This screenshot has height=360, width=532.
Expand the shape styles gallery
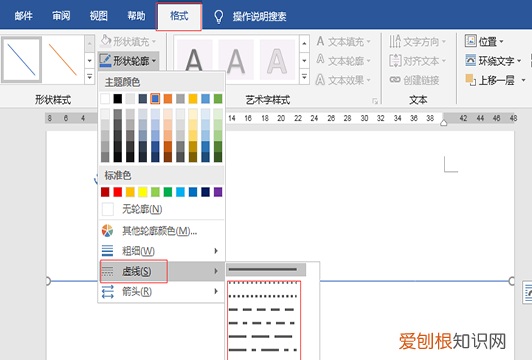click(90, 77)
